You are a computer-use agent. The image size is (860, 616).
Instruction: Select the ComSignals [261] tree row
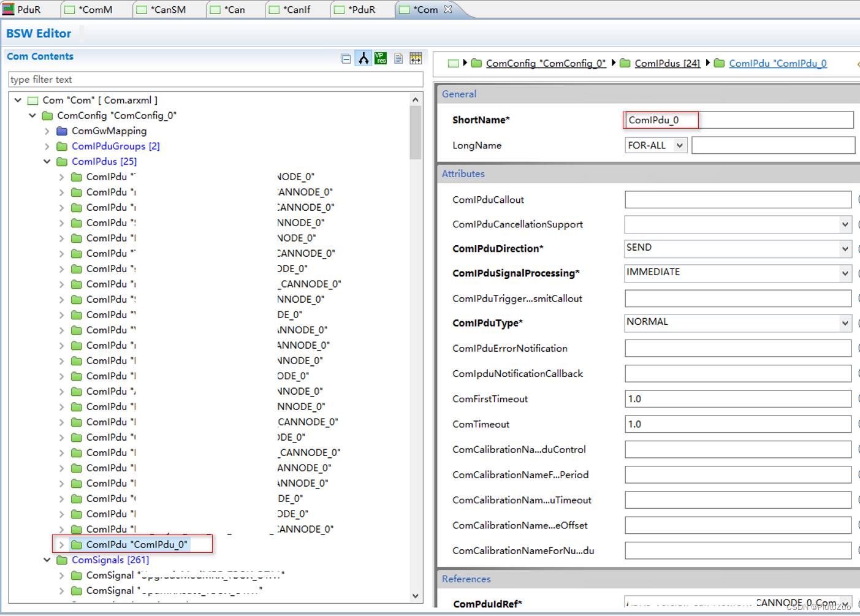pyautogui.click(x=110, y=560)
